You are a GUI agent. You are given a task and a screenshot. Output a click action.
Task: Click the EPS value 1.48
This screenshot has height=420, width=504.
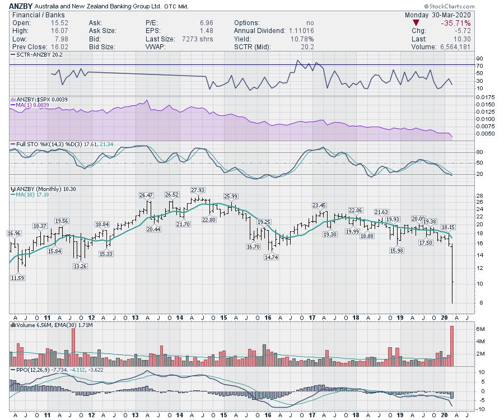[206, 31]
